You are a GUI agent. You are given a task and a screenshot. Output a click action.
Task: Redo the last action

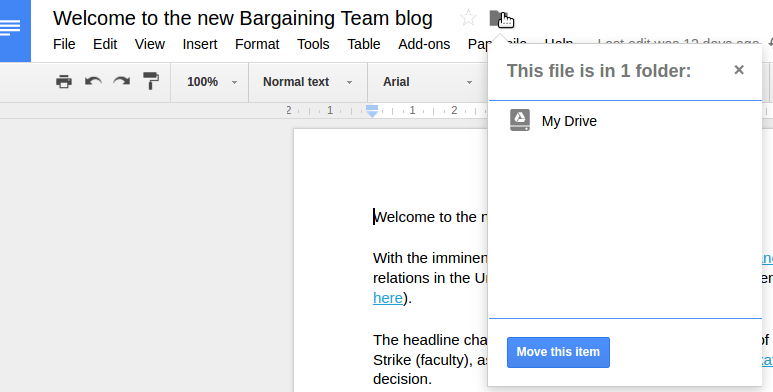tap(121, 81)
